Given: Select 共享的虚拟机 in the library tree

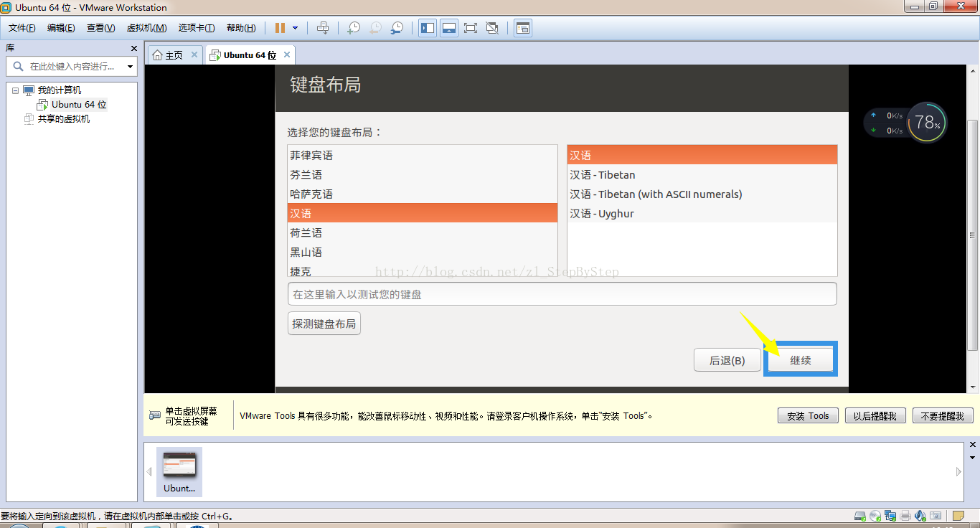Looking at the screenshot, I should point(64,119).
